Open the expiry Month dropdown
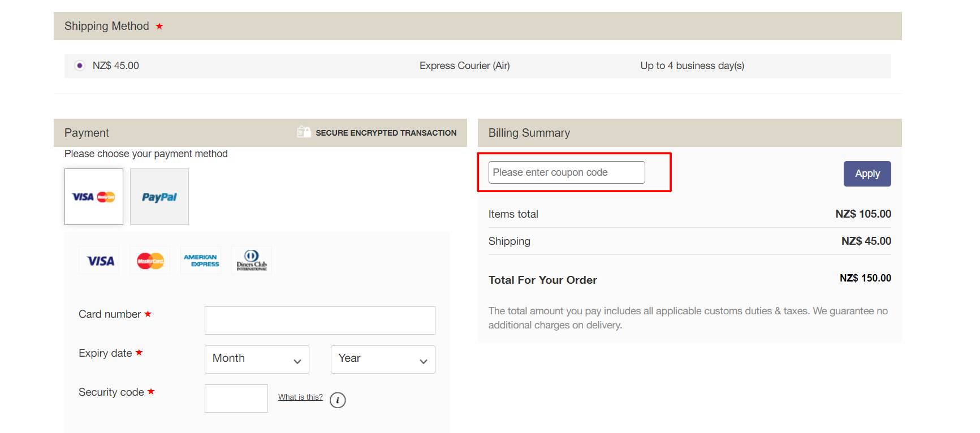This screenshot has width=980, height=433. [257, 360]
